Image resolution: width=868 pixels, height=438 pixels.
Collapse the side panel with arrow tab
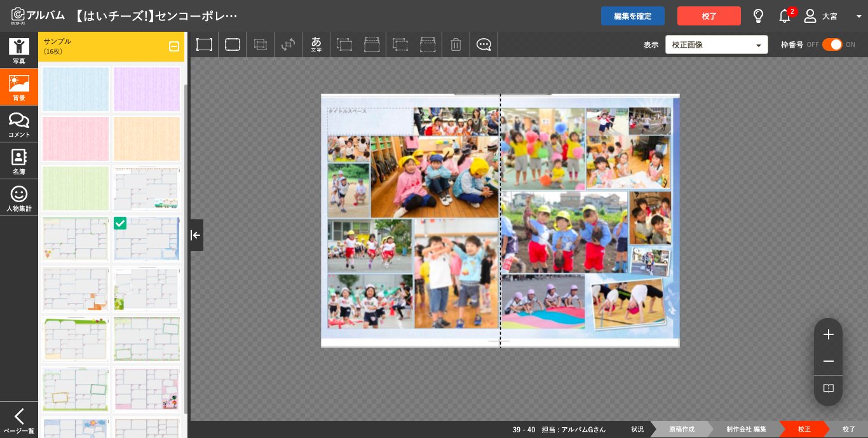pos(196,235)
